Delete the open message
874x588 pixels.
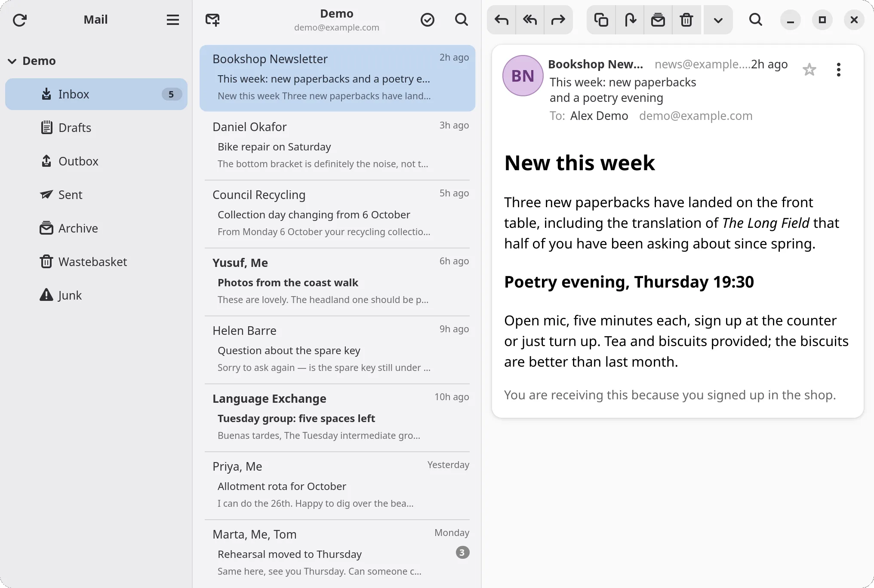tap(686, 20)
